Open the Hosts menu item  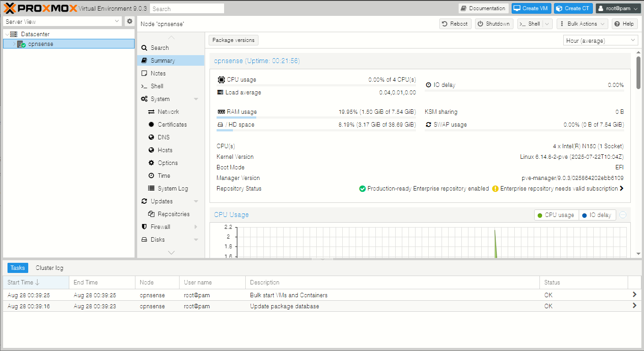171,150
